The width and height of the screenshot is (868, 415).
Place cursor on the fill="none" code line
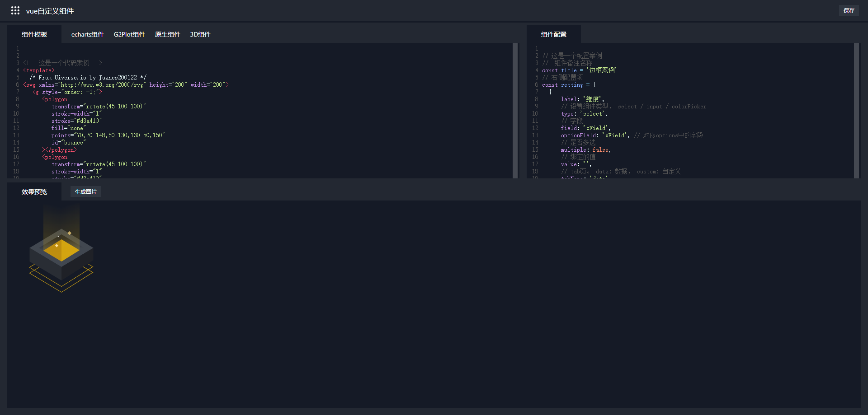point(68,128)
